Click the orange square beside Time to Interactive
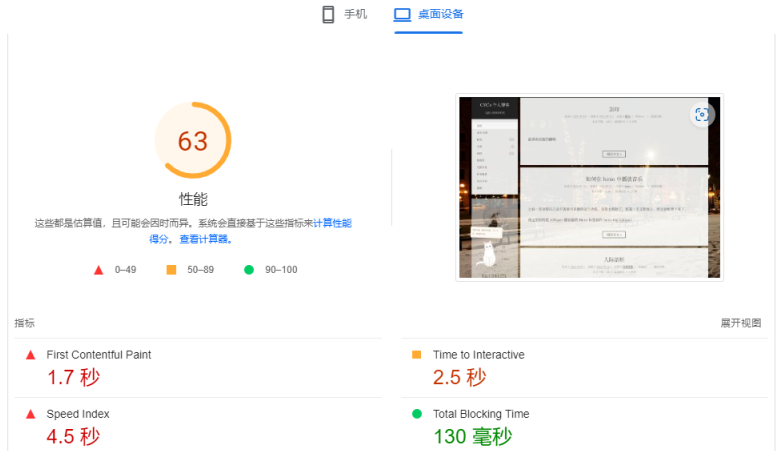This screenshot has width=782, height=451. [416, 355]
